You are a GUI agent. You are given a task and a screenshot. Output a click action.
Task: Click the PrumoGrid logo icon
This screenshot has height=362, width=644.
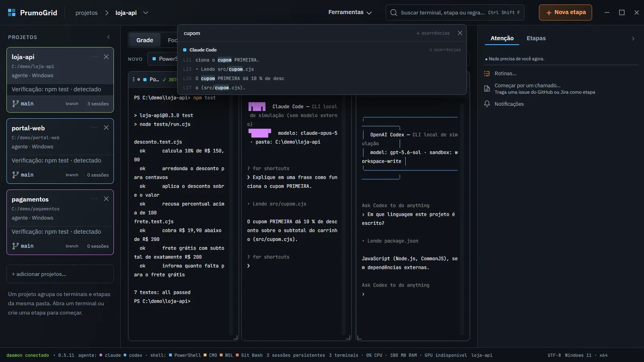[12, 12]
